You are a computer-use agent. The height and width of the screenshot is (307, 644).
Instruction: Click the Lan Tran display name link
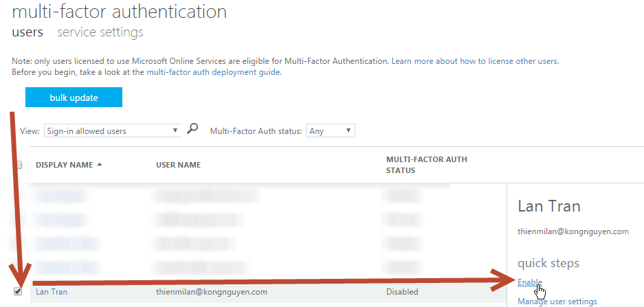click(52, 292)
